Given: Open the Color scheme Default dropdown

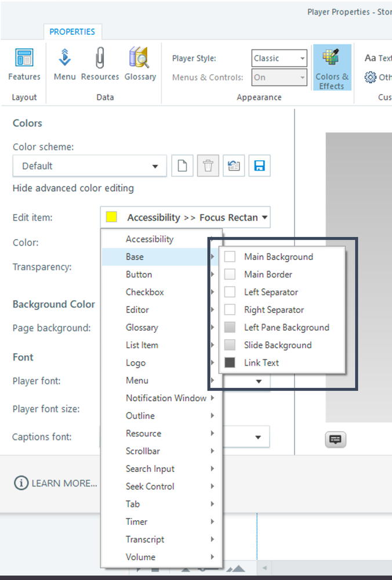Looking at the screenshot, I should 90,165.
